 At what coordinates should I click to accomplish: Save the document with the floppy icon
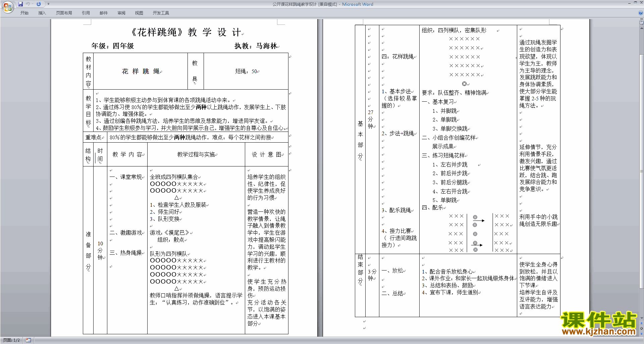click(20, 4)
